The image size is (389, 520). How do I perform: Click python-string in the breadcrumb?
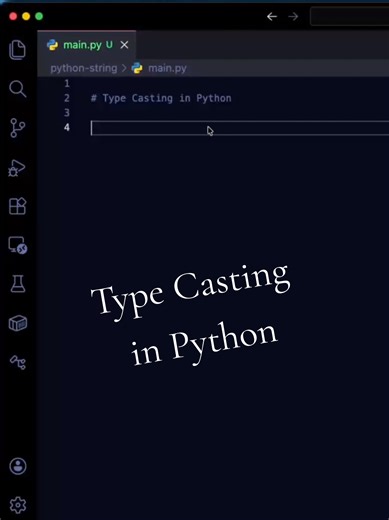[x=84, y=68]
